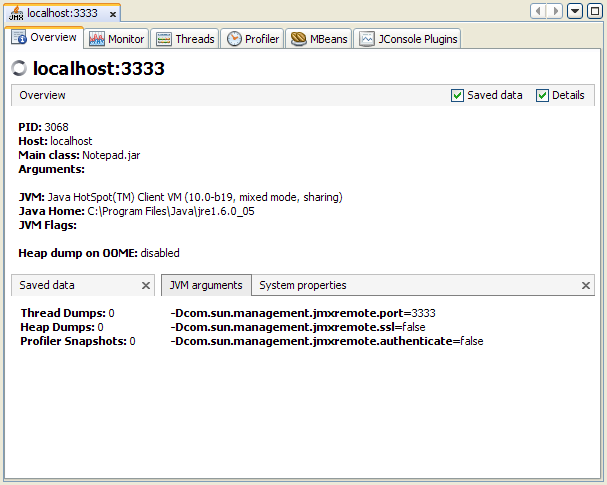Click the Monitor tab chart icon
The height and width of the screenshot is (485, 607).
pos(98,39)
